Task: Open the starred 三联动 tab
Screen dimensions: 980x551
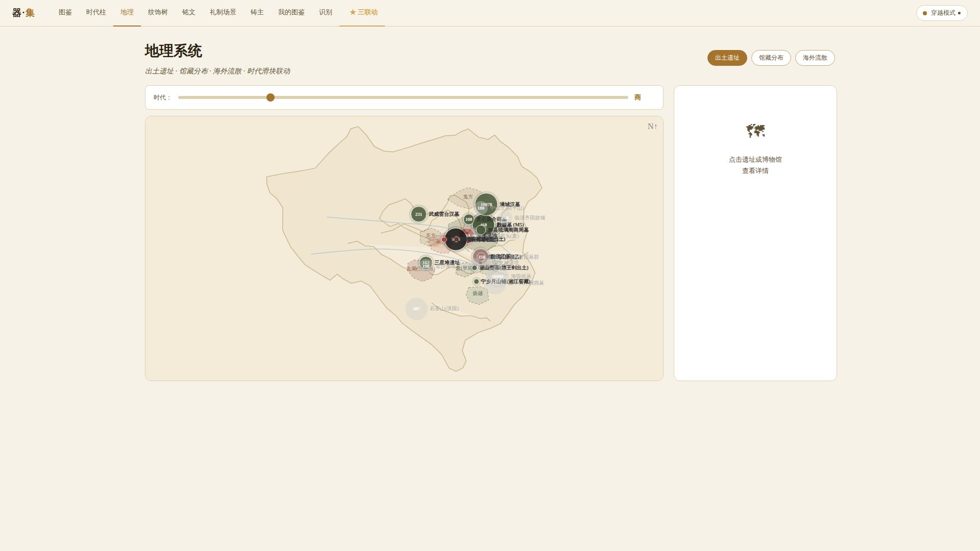Action: coord(362,12)
